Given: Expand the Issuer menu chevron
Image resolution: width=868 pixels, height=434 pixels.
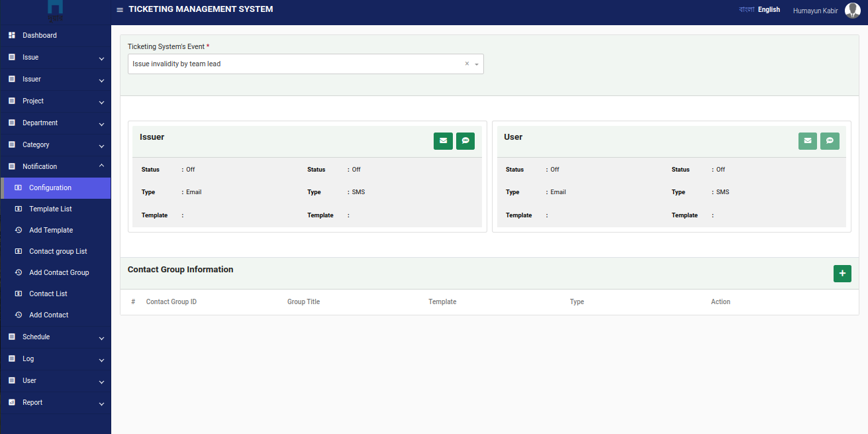Looking at the screenshot, I should [101, 81].
